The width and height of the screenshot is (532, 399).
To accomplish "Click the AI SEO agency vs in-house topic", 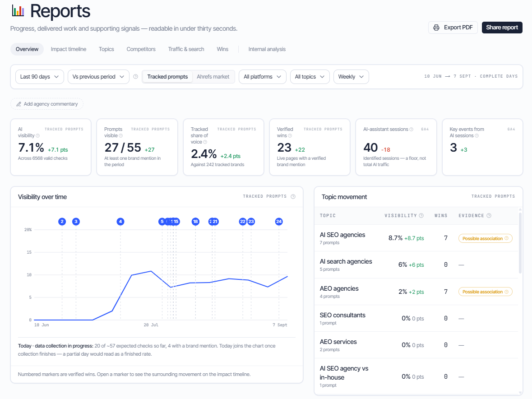I will (x=344, y=373).
